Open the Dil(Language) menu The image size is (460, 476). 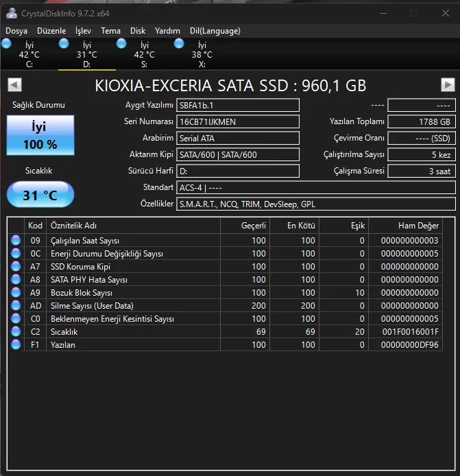pos(215,31)
